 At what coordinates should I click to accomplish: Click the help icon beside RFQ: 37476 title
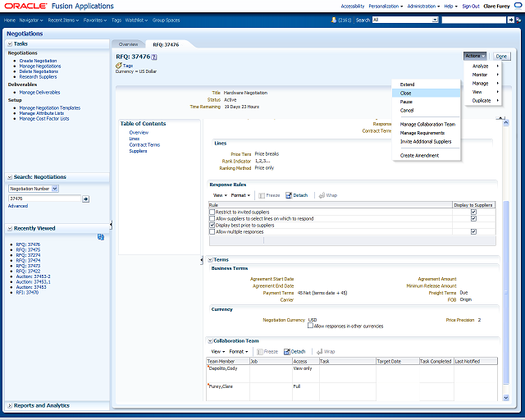[x=154, y=57]
